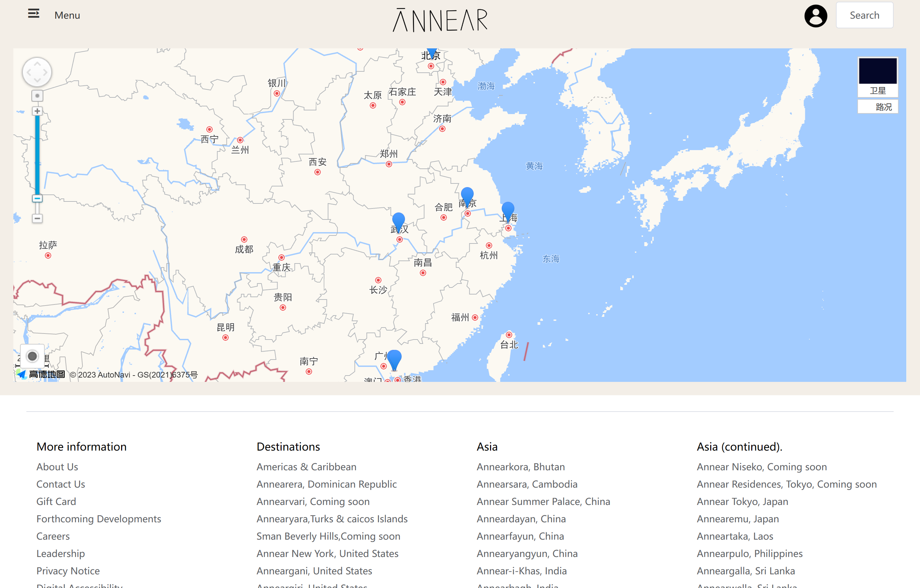Click the map zoom in plus button

pyautogui.click(x=37, y=111)
